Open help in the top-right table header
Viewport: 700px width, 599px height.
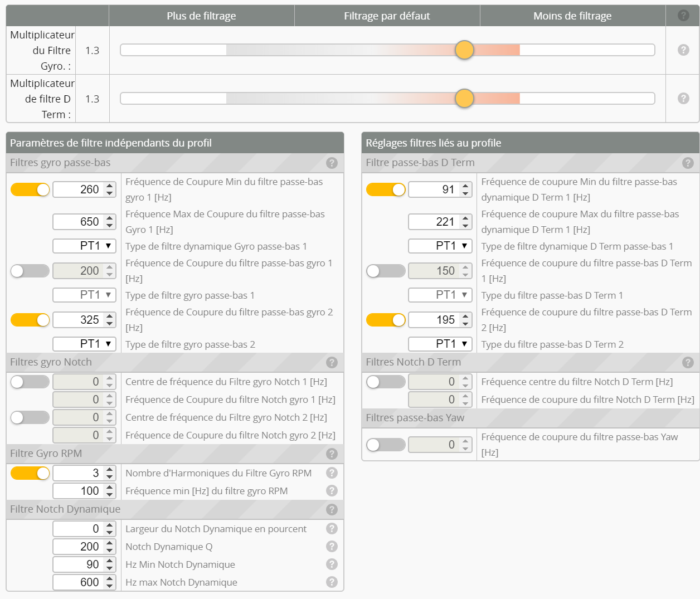683,15
